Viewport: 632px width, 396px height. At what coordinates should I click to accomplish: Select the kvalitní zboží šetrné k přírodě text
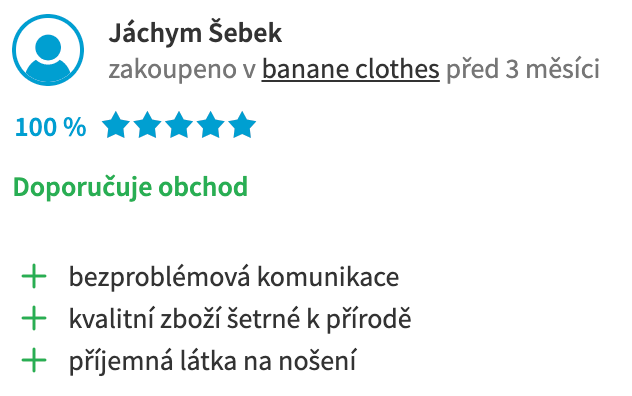coord(240,319)
